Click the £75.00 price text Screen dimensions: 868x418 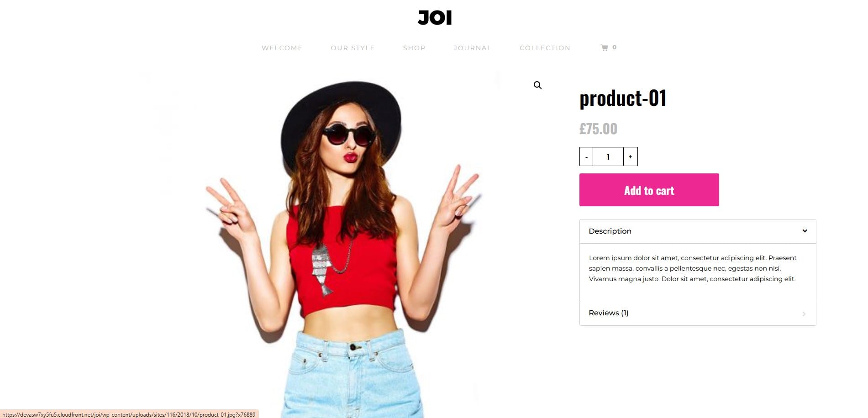598,129
